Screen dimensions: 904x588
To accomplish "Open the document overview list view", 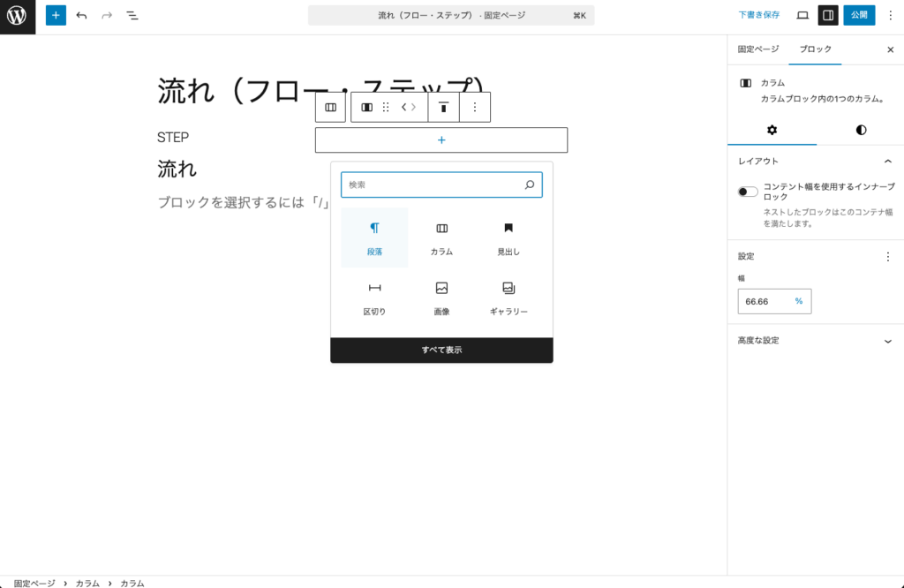I will (132, 15).
